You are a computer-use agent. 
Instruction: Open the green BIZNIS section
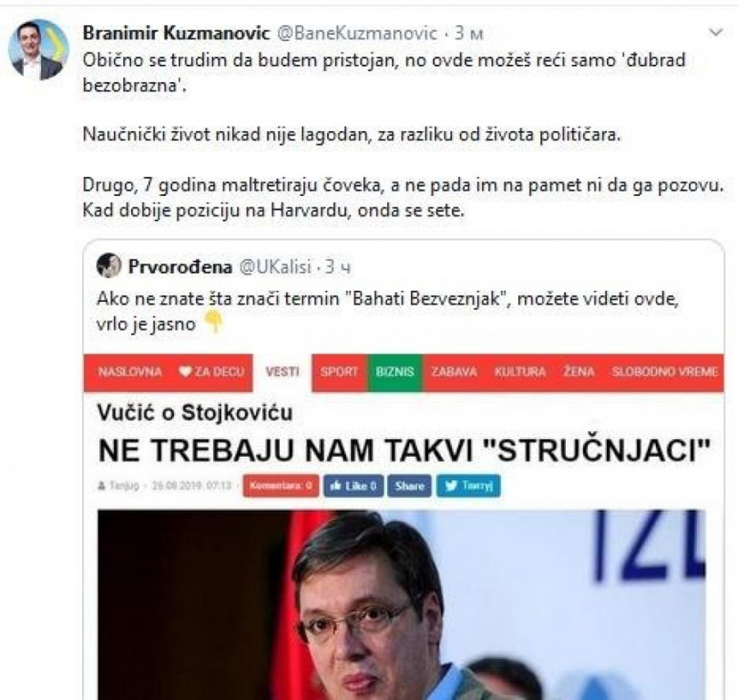click(395, 372)
